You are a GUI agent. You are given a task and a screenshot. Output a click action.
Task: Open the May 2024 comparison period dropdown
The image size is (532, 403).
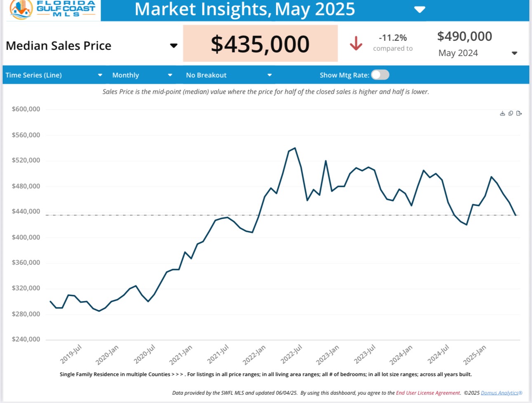click(514, 53)
